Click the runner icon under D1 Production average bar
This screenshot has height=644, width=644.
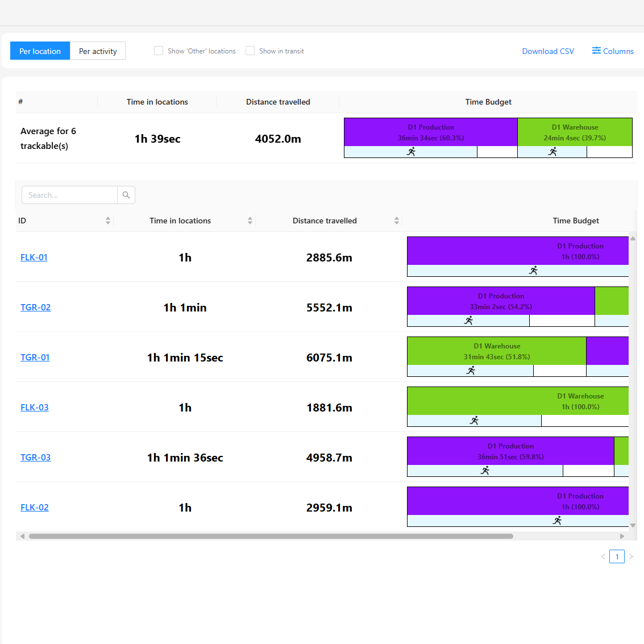click(412, 152)
